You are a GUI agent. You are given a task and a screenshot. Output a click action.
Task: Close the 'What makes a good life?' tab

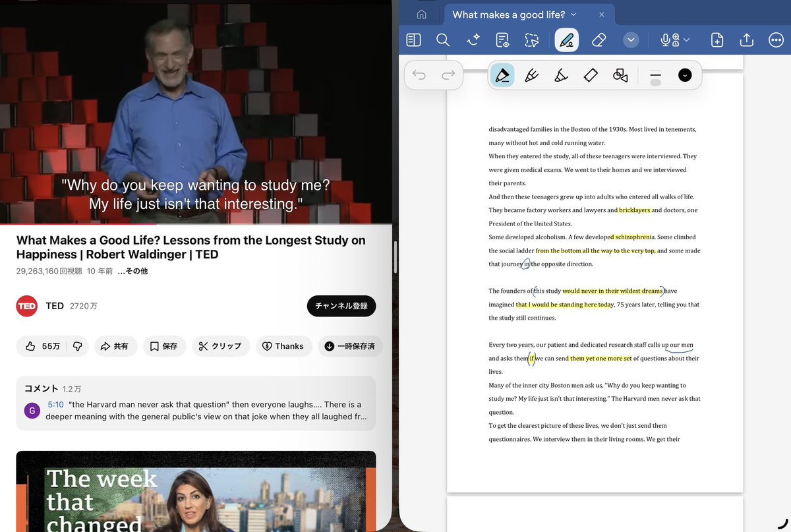click(x=601, y=15)
